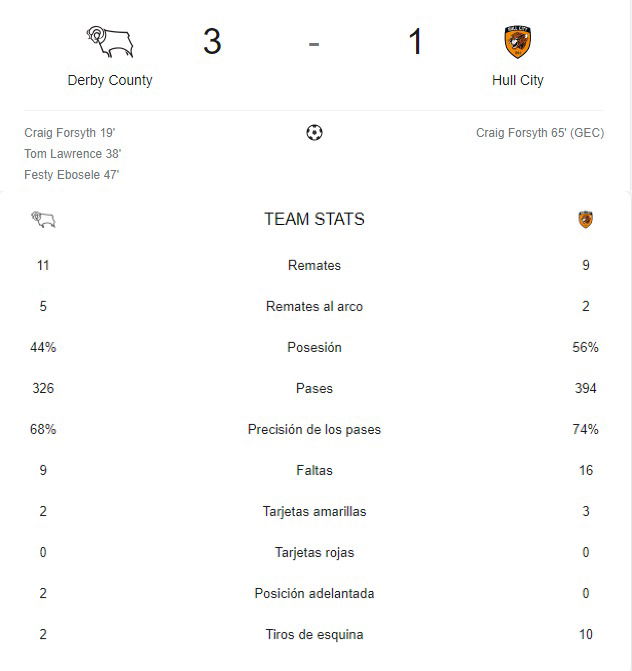The image size is (632, 671).
Task: Select Craig Forsyth 19' goal entry
Action: [x=70, y=133]
